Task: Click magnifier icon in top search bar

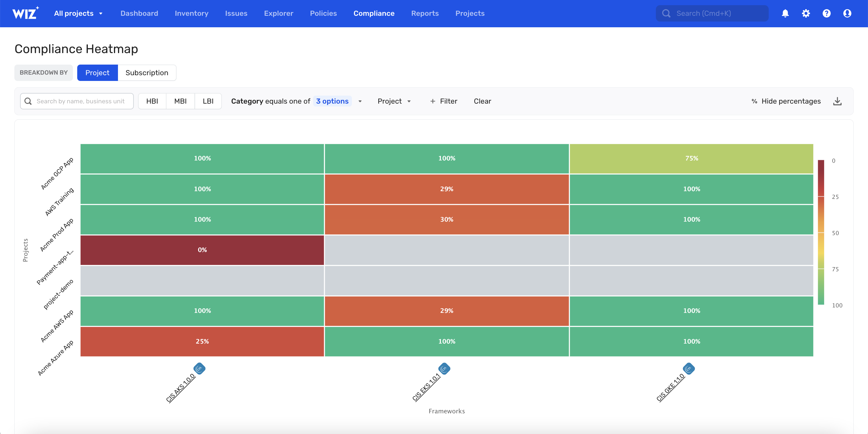Action: tap(666, 13)
